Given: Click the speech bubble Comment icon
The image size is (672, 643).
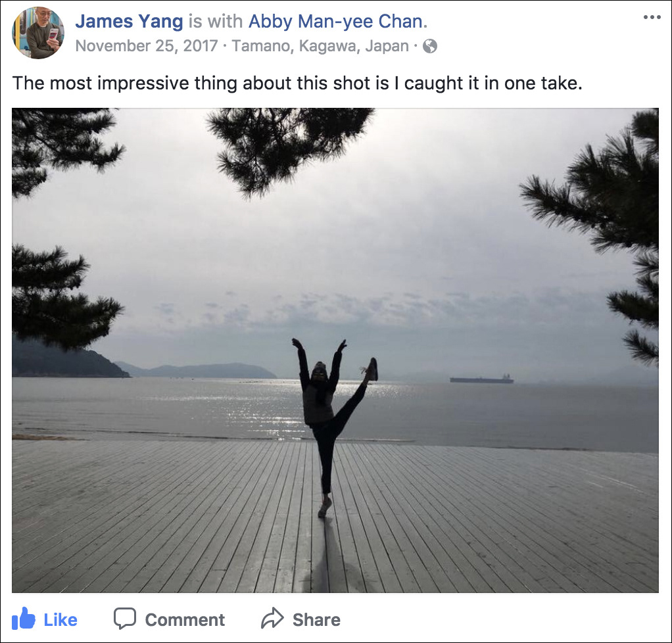Looking at the screenshot, I should tap(125, 619).
